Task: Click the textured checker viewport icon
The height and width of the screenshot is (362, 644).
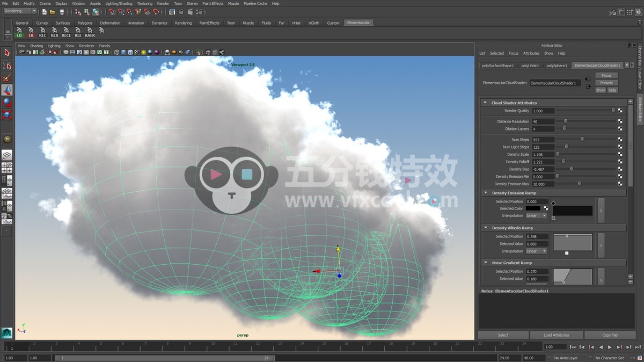Action: [136, 52]
